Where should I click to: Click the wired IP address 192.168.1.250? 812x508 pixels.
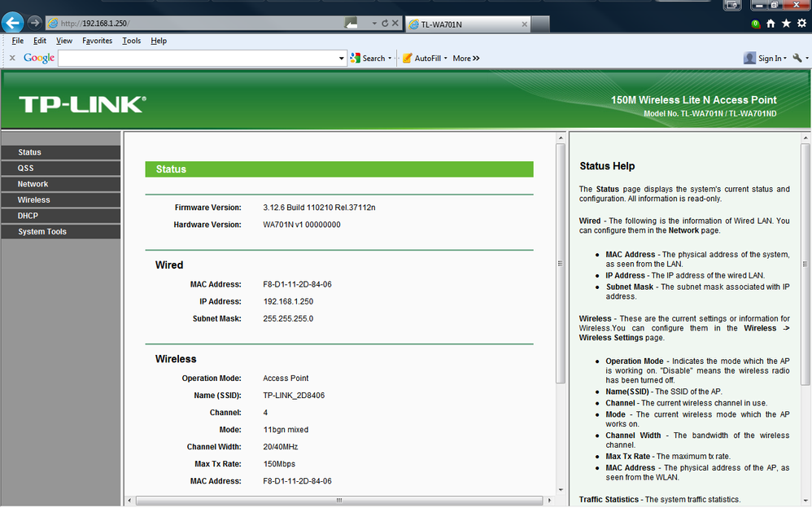(x=288, y=301)
